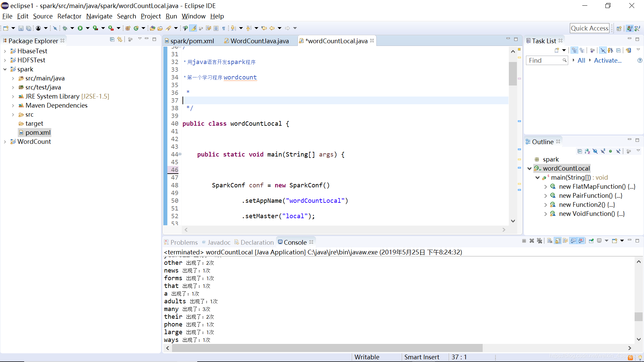Toggle Word Wrap in Console toolbar
644x362 pixels.
(x=566, y=241)
